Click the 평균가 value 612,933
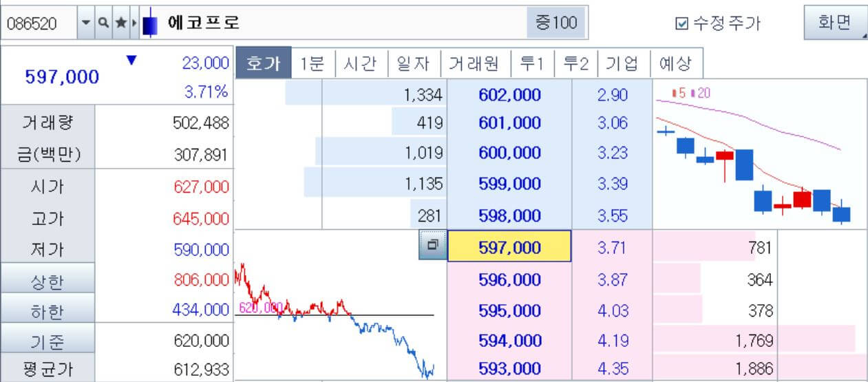 [201, 370]
